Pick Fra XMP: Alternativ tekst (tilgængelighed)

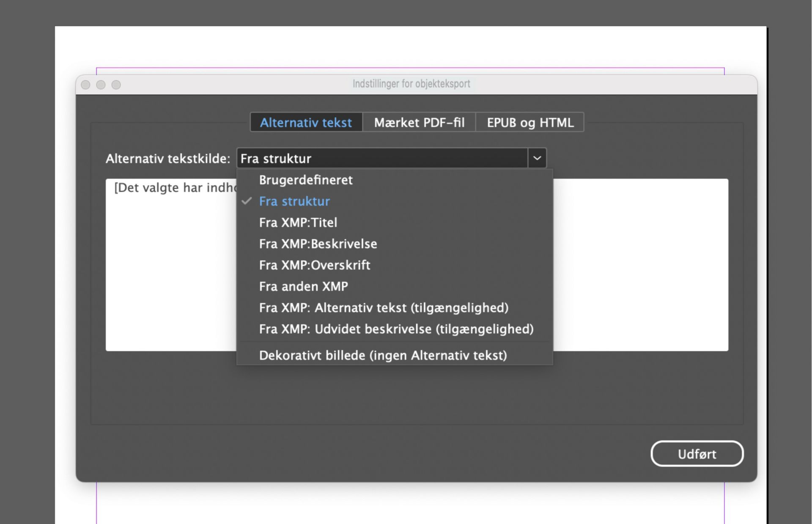point(384,308)
